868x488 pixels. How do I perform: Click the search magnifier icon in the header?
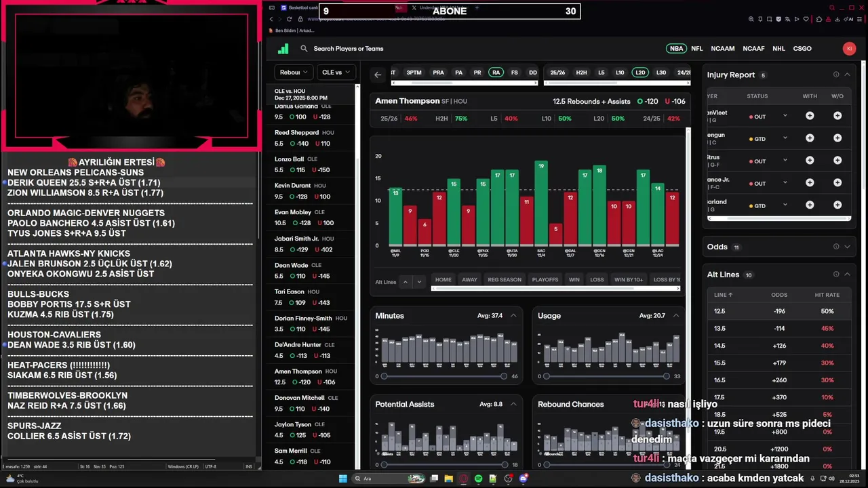click(x=304, y=49)
